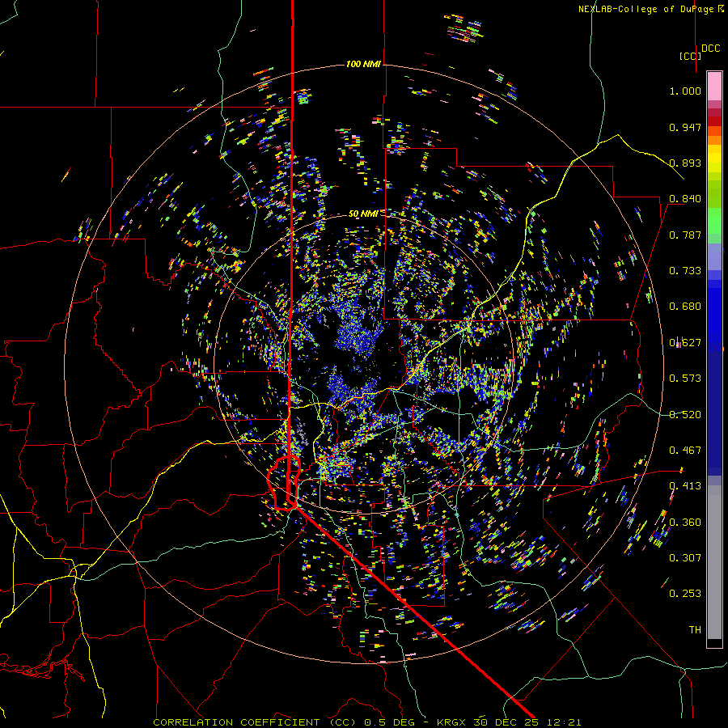Click the 0.733 color scale value
This screenshot has width=728, height=728.
[x=685, y=271]
